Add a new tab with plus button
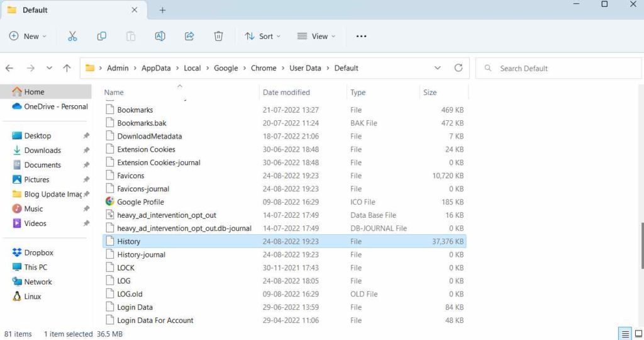644x340 pixels. [163, 10]
